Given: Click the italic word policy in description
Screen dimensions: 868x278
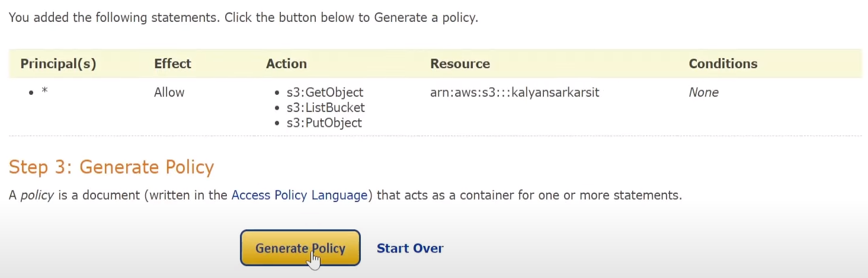Looking at the screenshot, I should tap(37, 195).
